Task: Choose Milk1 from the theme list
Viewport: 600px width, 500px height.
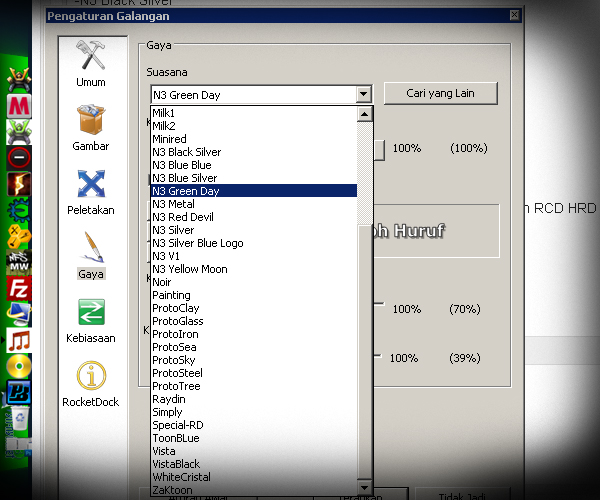Action: point(254,113)
